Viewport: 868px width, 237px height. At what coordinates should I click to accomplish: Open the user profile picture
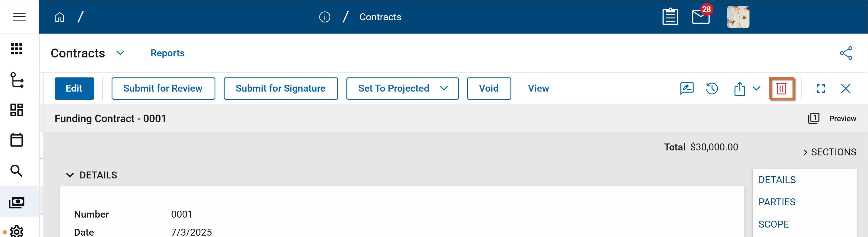point(738,17)
